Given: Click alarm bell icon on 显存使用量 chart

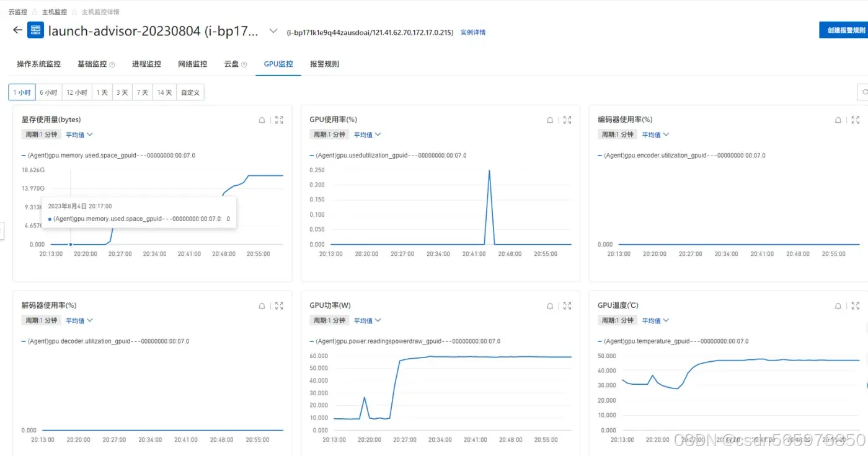Looking at the screenshot, I should click(x=262, y=120).
